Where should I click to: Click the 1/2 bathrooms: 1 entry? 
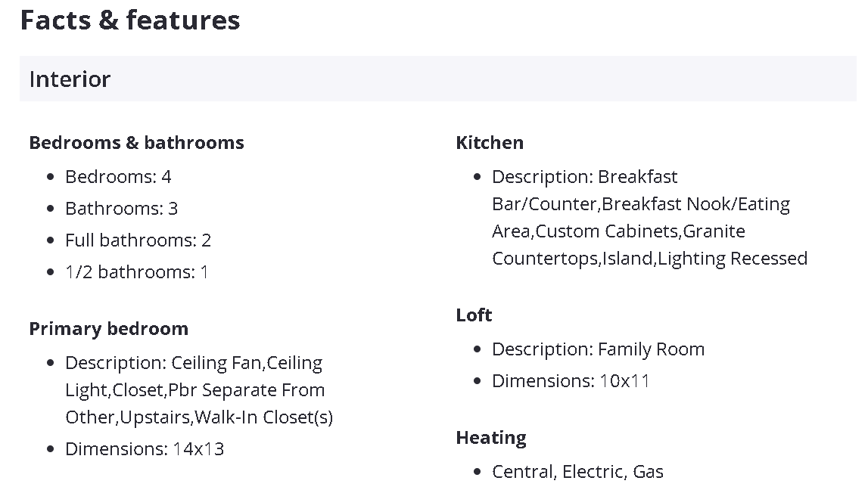pyautogui.click(x=136, y=272)
